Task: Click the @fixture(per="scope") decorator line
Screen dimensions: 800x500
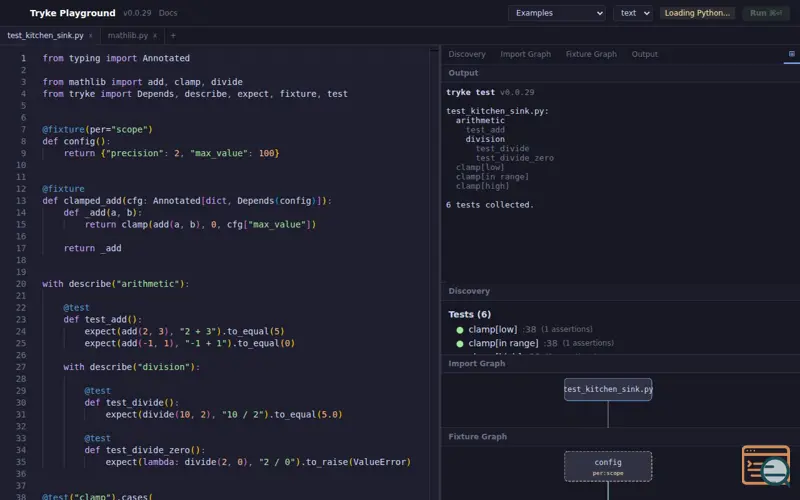Action: click(97, 130)
